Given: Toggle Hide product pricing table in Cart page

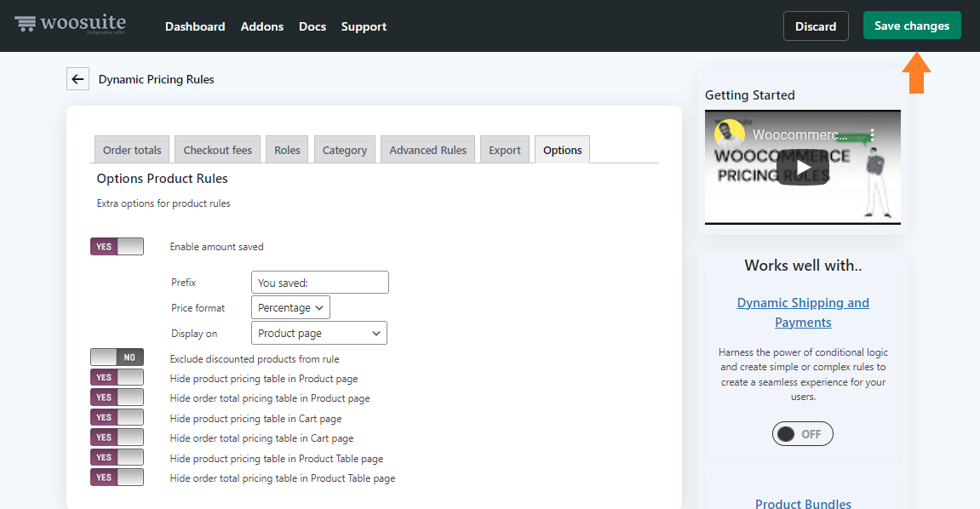Looking at the screenshot, I should (117, 417).
